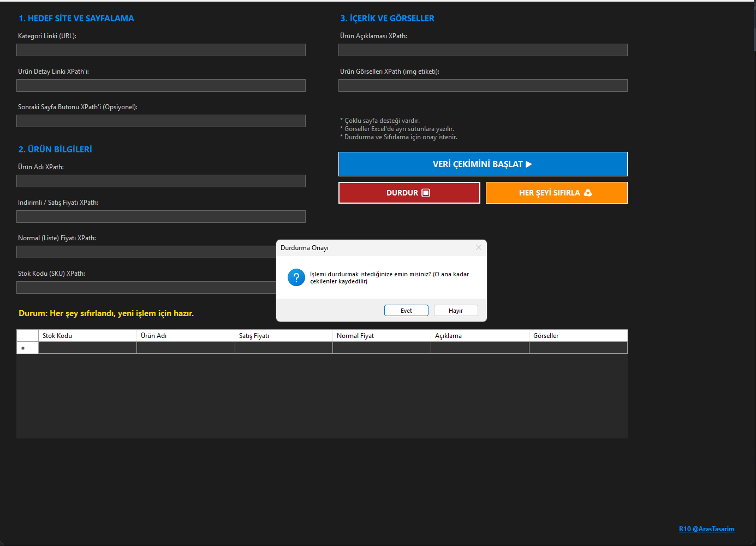Click the blue question mark dialog icon

pyautogui.click(x=296, y=277)
